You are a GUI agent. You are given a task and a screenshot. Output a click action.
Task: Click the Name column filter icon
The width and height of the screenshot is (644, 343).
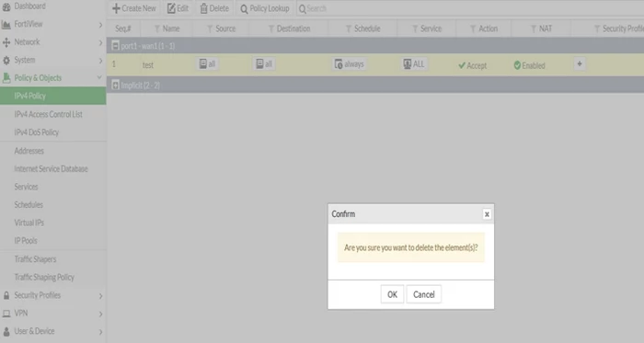(157, 29)
